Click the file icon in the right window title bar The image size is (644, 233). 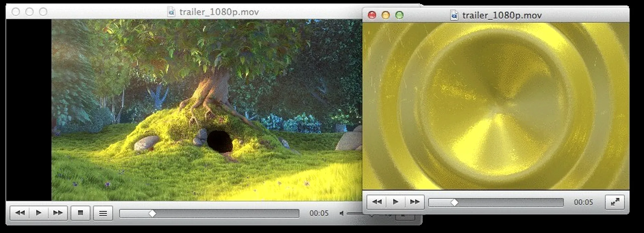coord(454,15)
